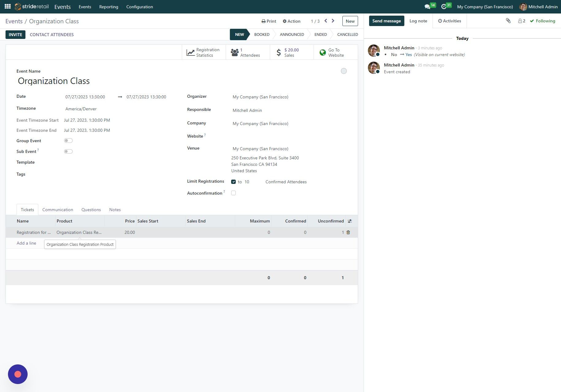
Task: Open the Company field dropdown
Action: pyautogui.click(x=289, y=124)
